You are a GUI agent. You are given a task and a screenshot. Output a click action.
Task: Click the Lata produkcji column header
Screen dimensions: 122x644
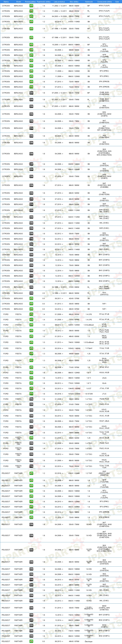(x=59, y=2)
